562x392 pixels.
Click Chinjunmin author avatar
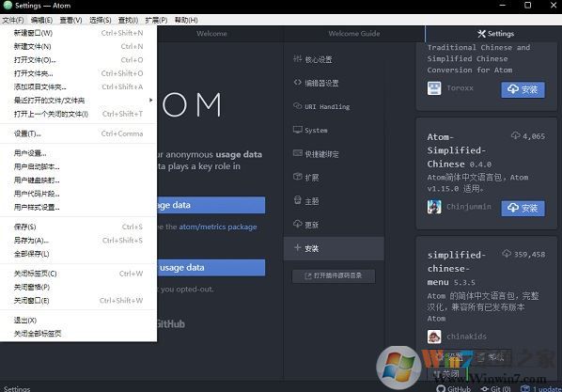(x=434, y=207)
